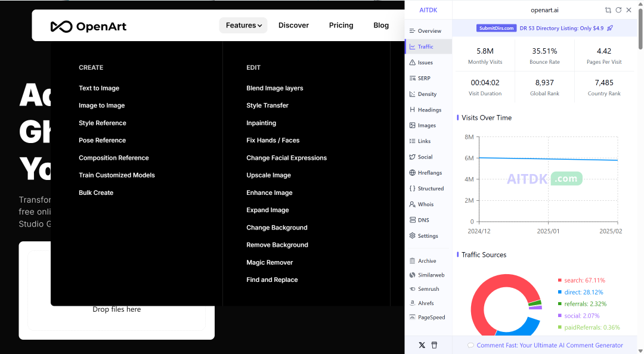Open the Issues warning icon
Image resolution: width=644 pixels, height=354 pixels.
coord(412,63)
